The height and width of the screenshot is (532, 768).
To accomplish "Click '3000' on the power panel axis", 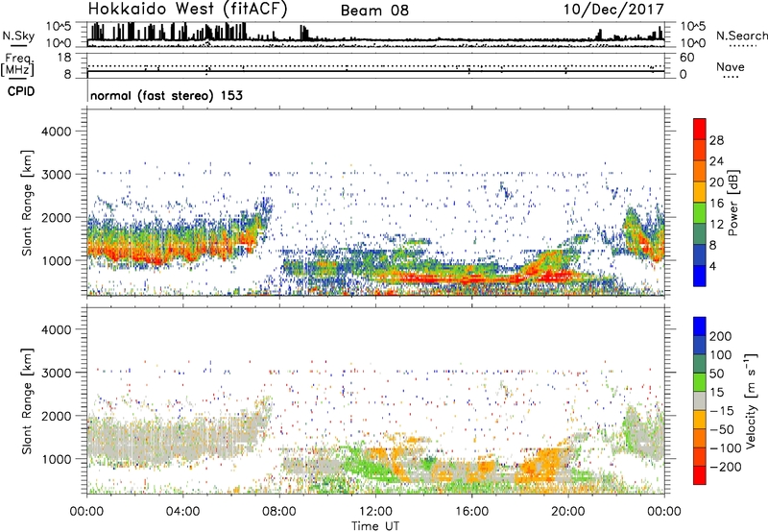I will (x=56, y=175).
